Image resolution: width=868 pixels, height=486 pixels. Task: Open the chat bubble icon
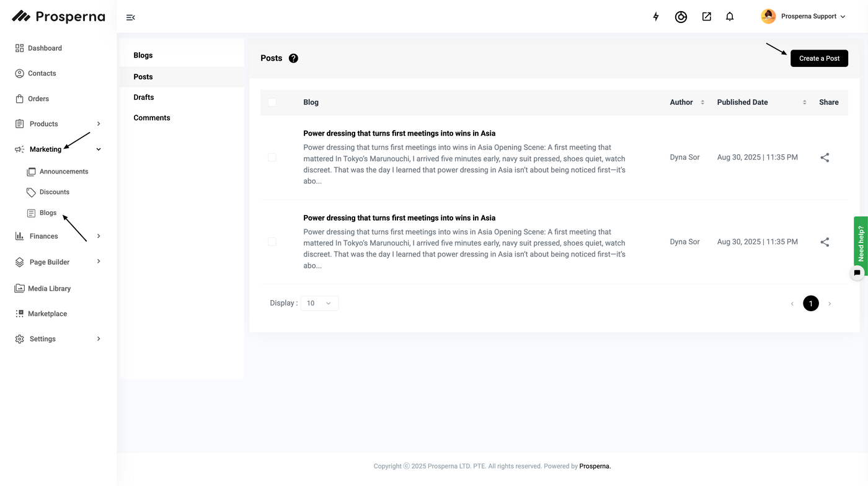click(x=857, y=273)
